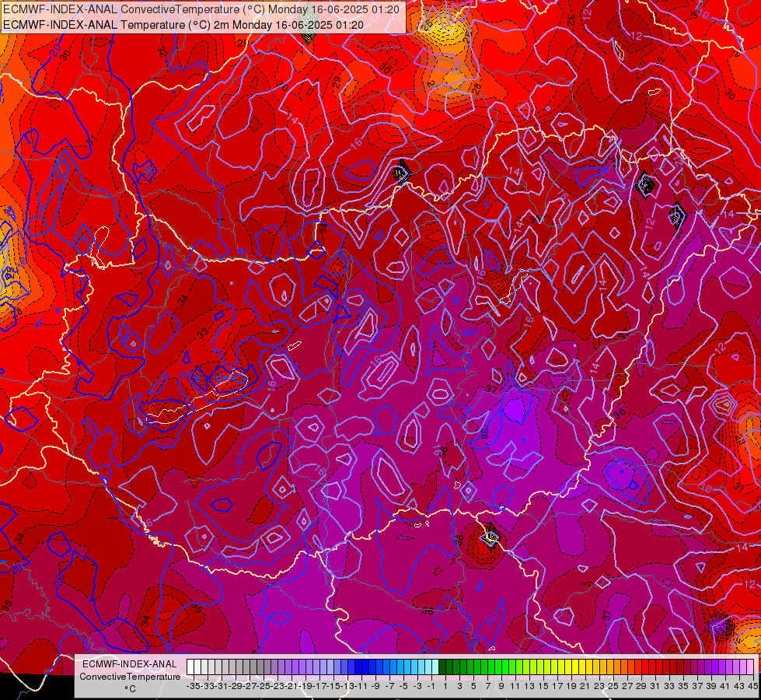
Task: Click the ConvectiveTemperature title line at top
Action: 201,9
